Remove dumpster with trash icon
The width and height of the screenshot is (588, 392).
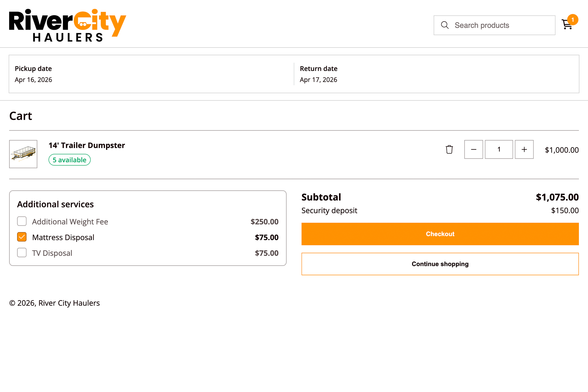point(449,149)
